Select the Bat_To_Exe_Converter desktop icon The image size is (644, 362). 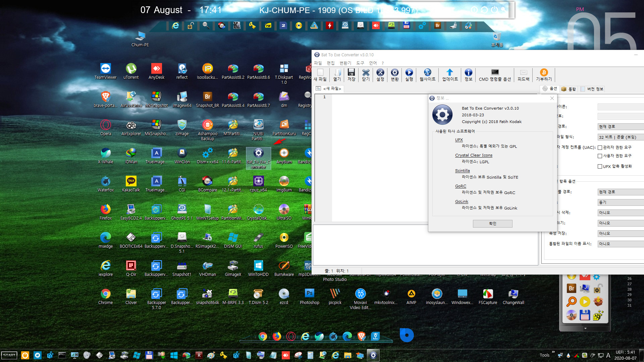258,158
